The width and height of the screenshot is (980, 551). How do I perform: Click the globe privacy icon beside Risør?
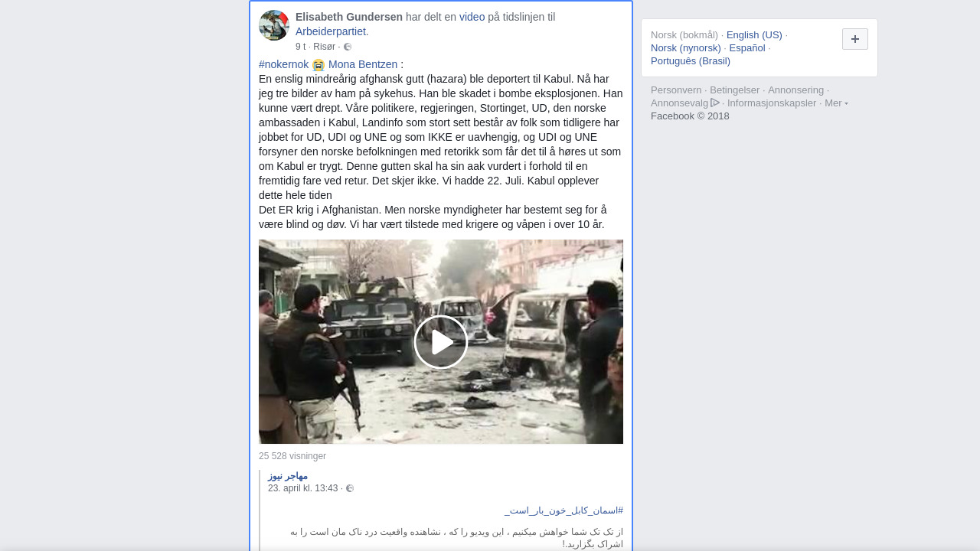pyautogui.click(x=348, y=47)
